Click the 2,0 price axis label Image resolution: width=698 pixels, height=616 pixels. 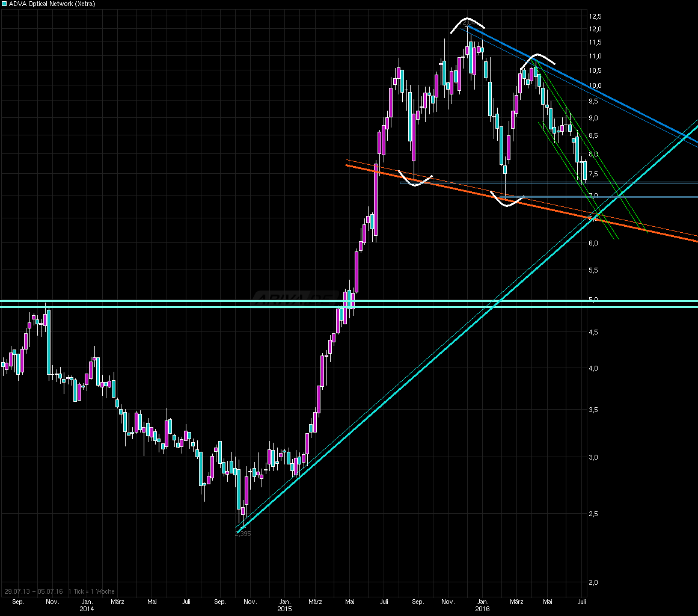593,582
